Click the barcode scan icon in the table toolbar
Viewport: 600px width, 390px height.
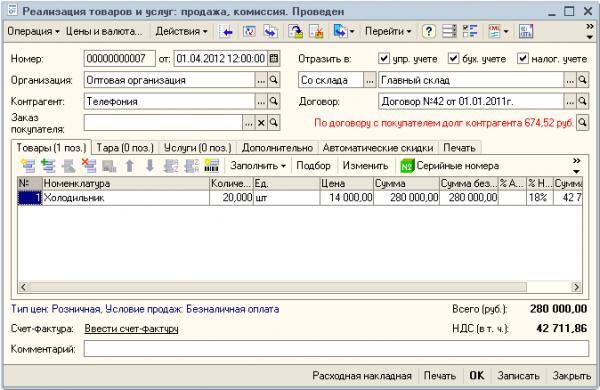point(212,166)
